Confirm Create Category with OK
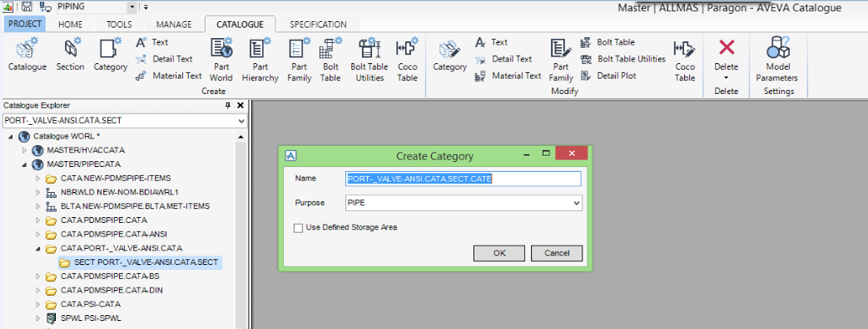868x329 pixels. (x=499, y=253)
